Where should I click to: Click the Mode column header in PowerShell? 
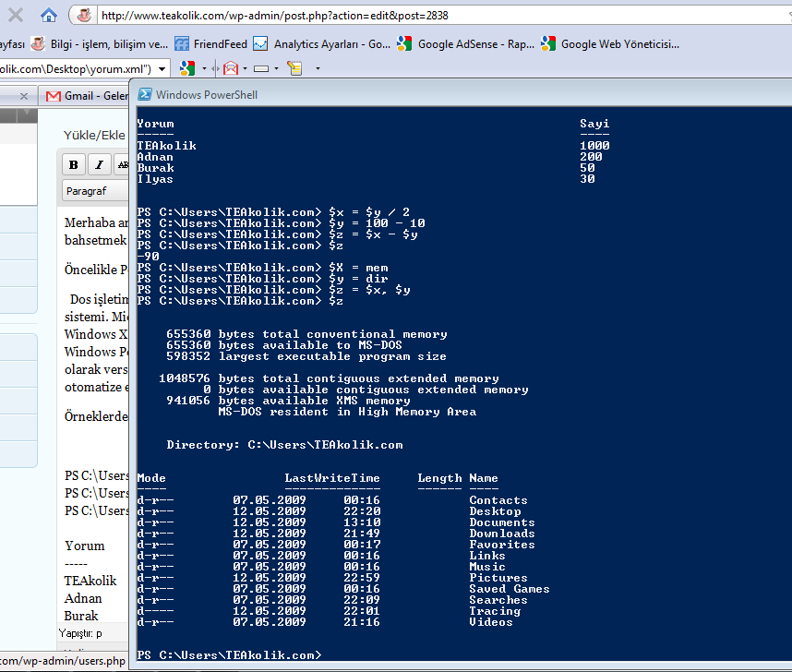point(151,478)
